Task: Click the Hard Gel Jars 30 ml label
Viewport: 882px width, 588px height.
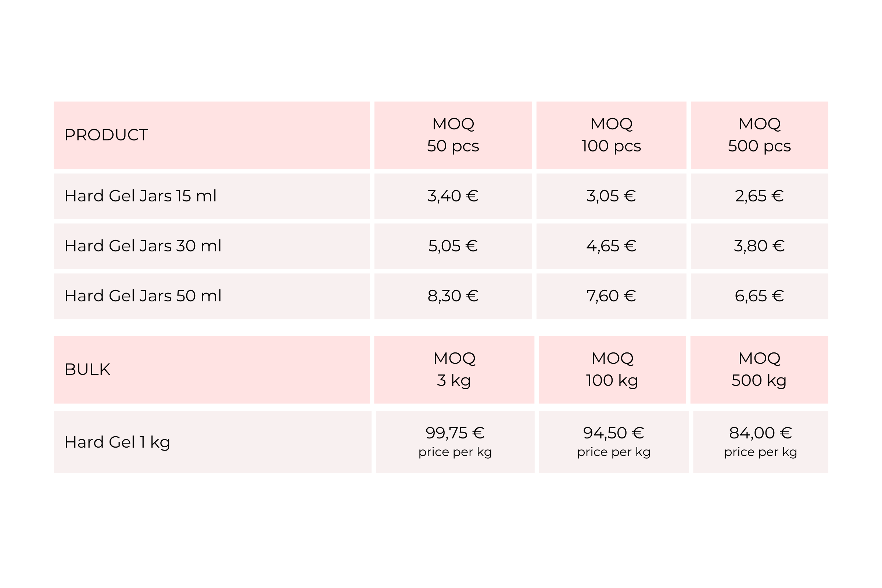Action: click(143, 246)
